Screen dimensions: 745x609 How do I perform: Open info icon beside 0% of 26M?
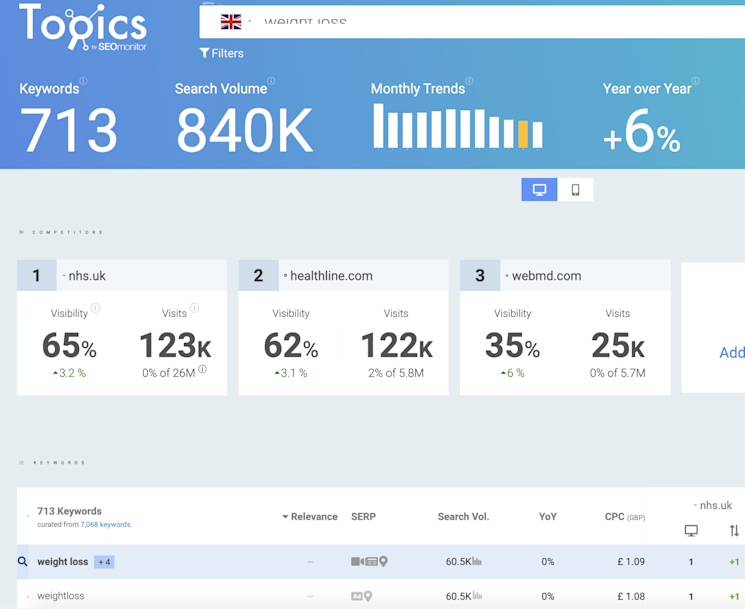[x=202, y=369]
